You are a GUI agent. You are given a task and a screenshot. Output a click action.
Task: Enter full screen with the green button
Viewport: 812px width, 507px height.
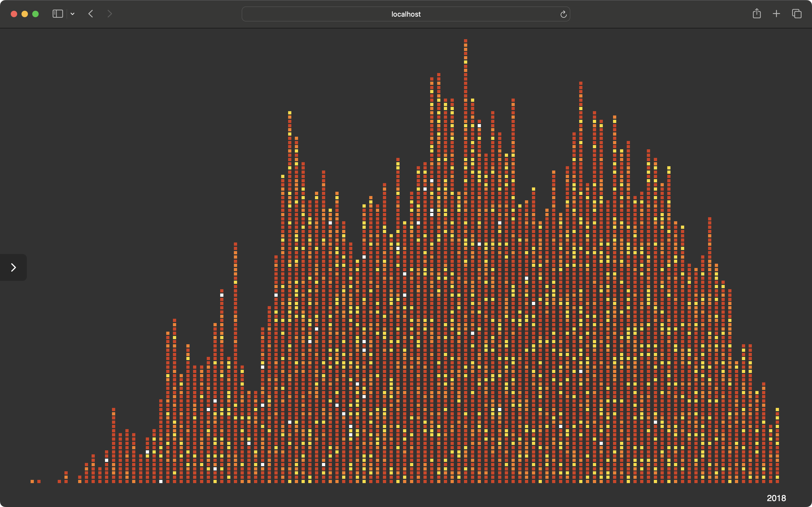(35, 14)
